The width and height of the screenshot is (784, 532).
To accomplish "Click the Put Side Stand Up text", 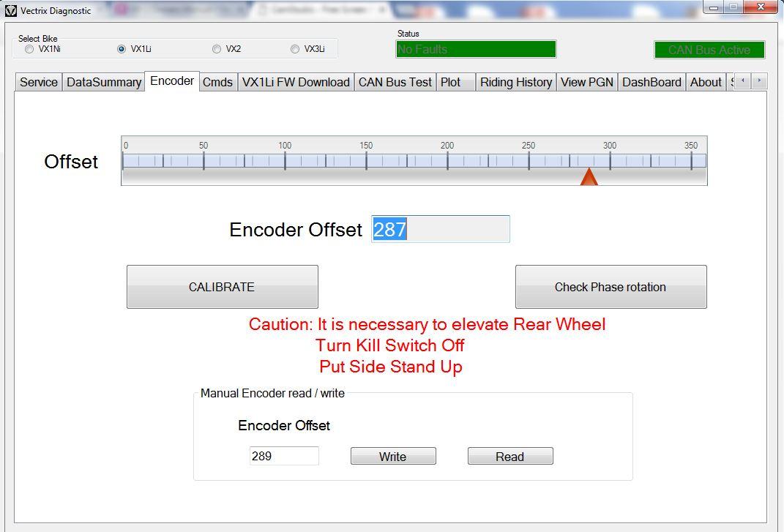I will coord(390,367).
